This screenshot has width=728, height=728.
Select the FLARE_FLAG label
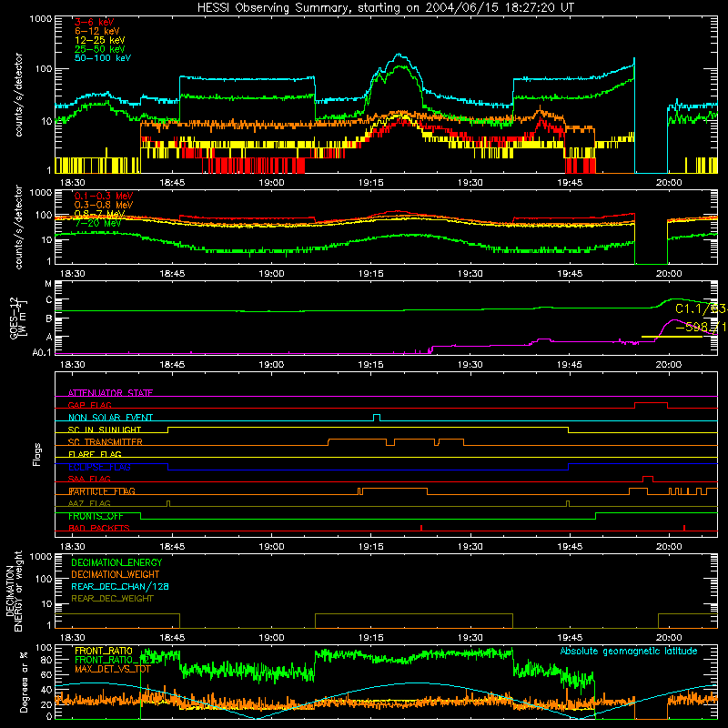coord(95,454)
